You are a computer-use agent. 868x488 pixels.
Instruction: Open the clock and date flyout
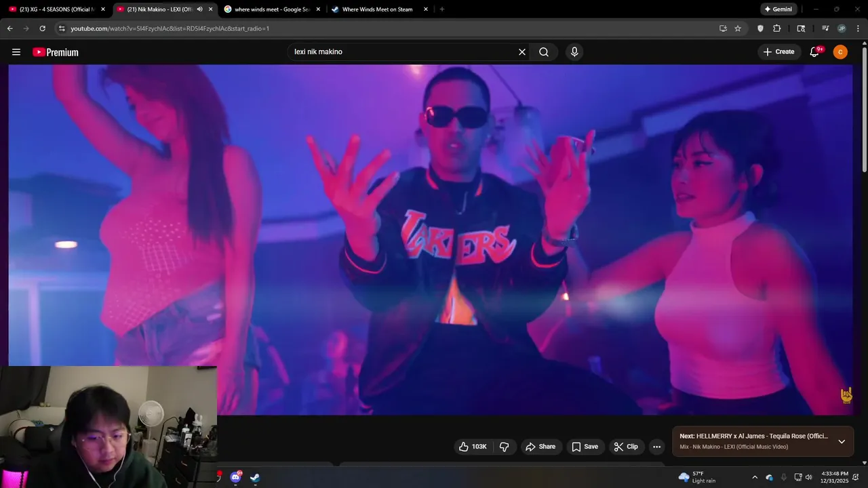(x=835, y=477)
